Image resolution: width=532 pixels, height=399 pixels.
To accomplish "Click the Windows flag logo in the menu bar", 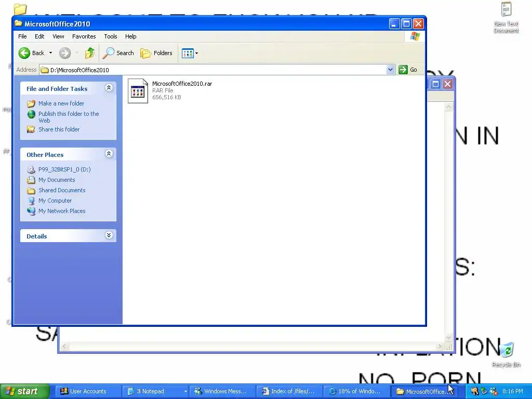I will pyautogui.click(x=415, y=36).
